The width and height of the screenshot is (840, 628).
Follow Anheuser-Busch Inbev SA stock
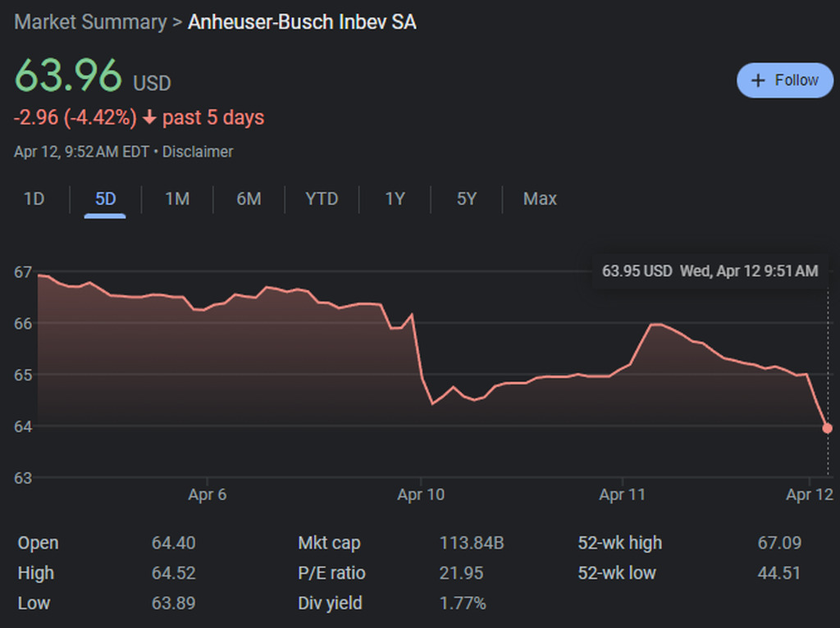click(x=785, y=80)
